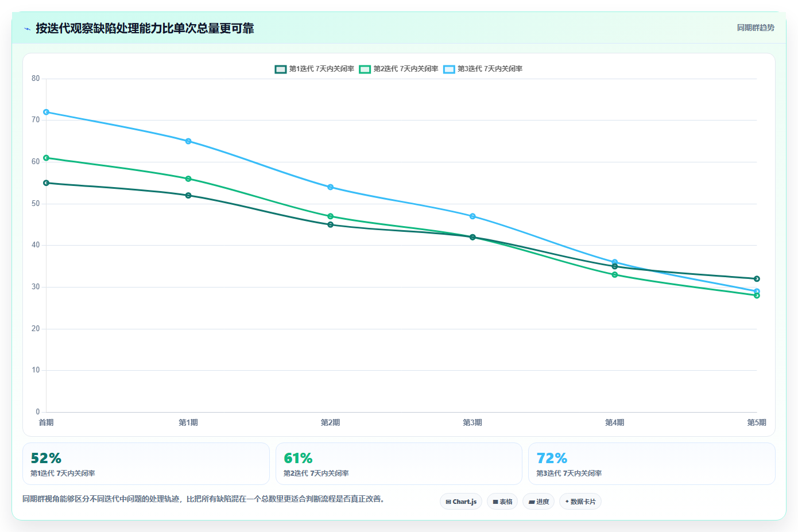This screenshot has width=798, height=532.
Task: Click 第3迭代 data point at 第3期 (47)
Action: point(472,216)
